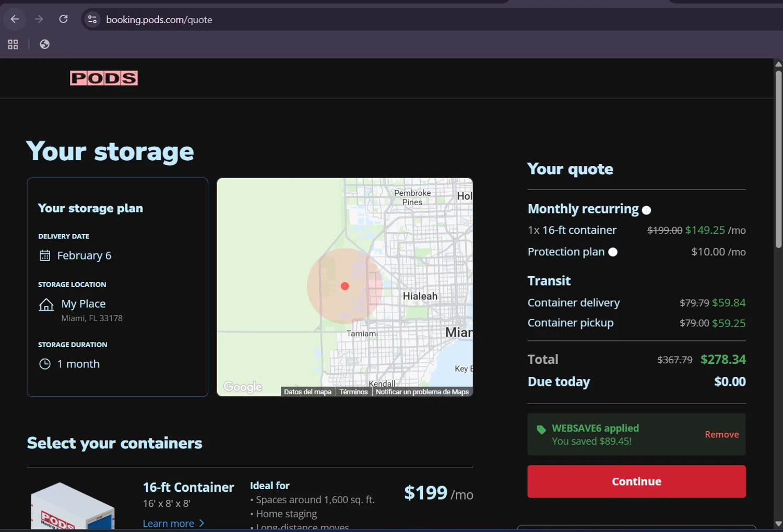Screen dimensions: 783x532
Task: Click Tamiami label on the map
Action: click(362, 334)
